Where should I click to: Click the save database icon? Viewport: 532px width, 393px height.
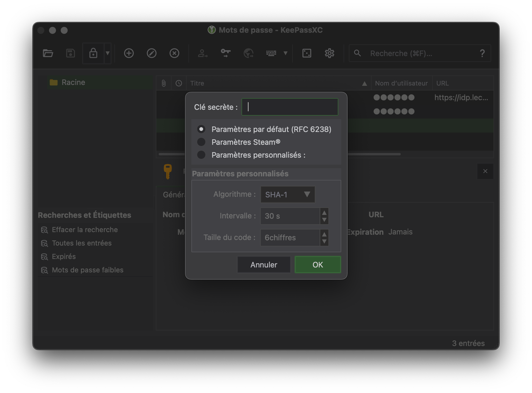(71, 53)
